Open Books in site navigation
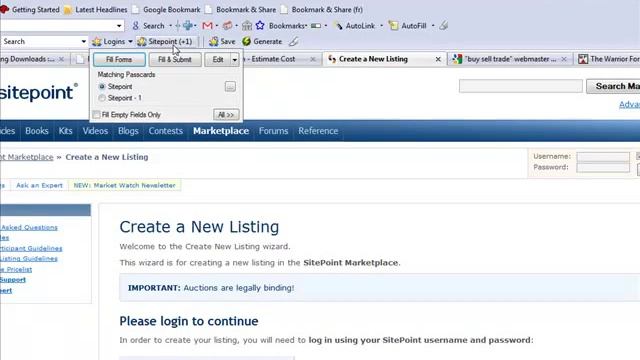Screen dimensions: 640x360 tap(37, 131)
